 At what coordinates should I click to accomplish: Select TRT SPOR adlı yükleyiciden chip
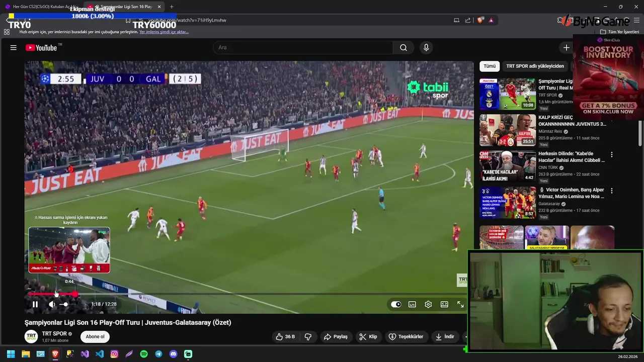[535, 66]
